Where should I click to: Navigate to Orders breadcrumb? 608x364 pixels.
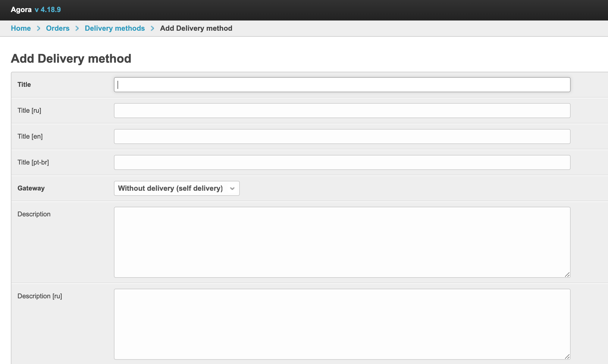point(58,28)
